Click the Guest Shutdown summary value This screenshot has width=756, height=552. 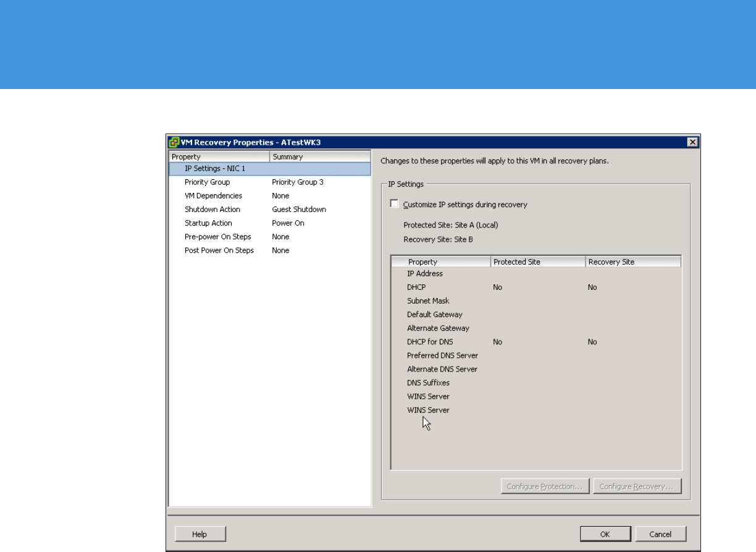pos(299,210)
